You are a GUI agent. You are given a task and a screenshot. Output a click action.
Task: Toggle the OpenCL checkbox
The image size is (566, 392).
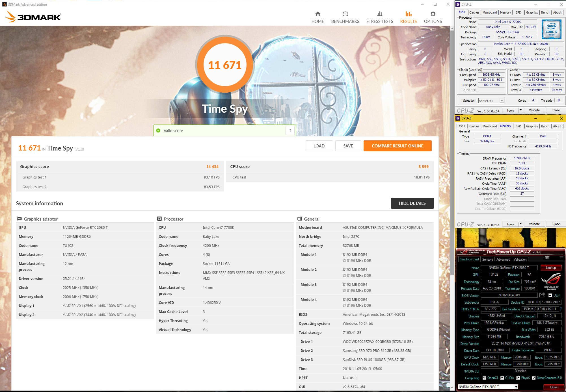click(484, 378)
